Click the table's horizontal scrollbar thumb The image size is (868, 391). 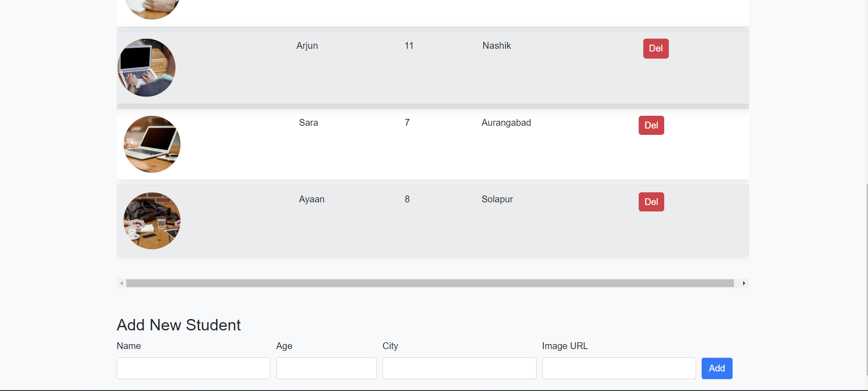[x=430, y=283]
